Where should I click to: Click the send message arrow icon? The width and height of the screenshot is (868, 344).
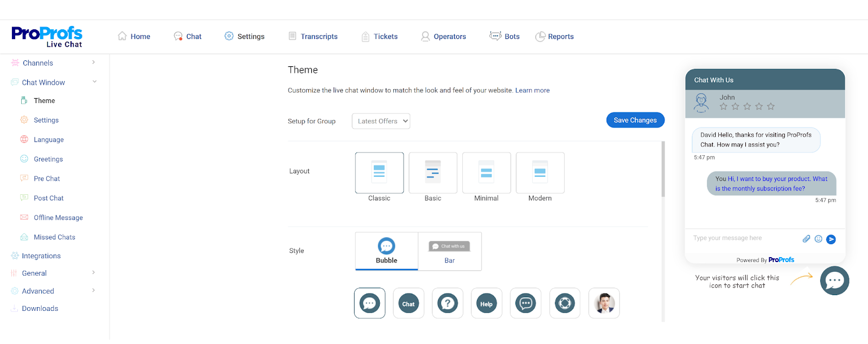coord(831,239)
